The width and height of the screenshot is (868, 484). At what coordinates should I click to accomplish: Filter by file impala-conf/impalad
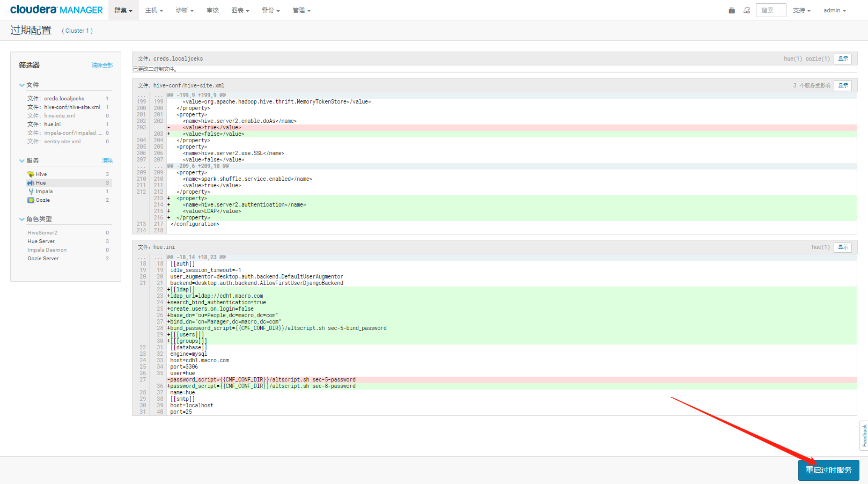coord(65,133)
